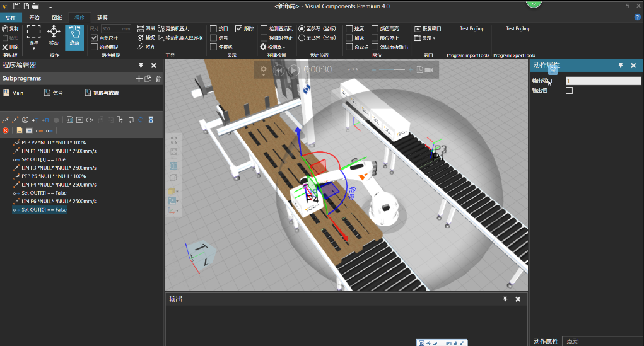Activate the 移动 (Move) tool

(54, 35)
